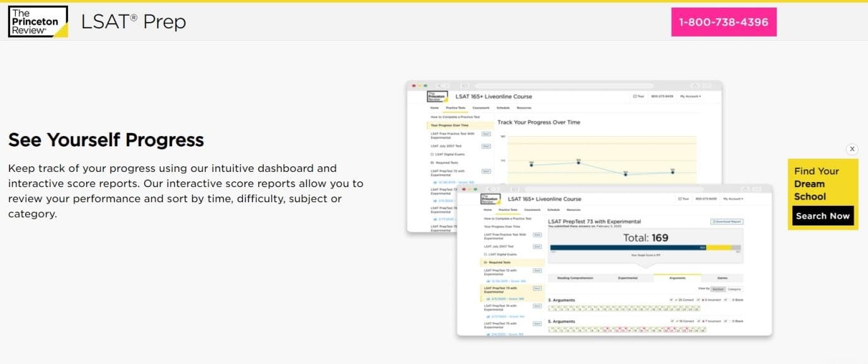Switch to Arguments section tab
Image resolution: width=868 pixels, height=364 pixels.
click(677, 278)
